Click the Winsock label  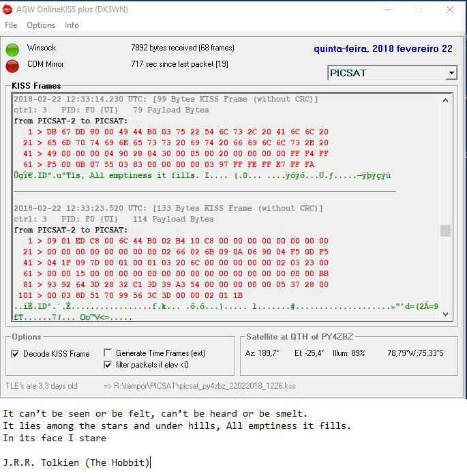click(42, 48)
